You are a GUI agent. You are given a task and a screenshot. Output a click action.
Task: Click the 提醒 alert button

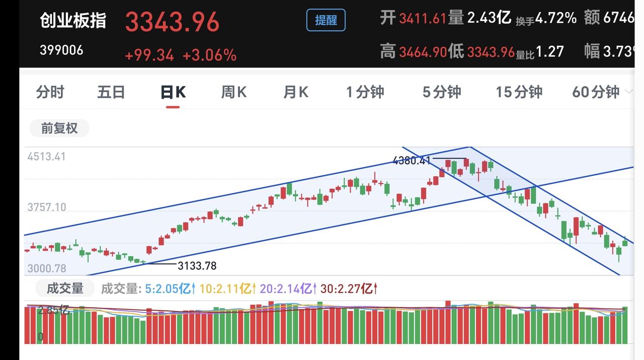[x=326, y=20]
